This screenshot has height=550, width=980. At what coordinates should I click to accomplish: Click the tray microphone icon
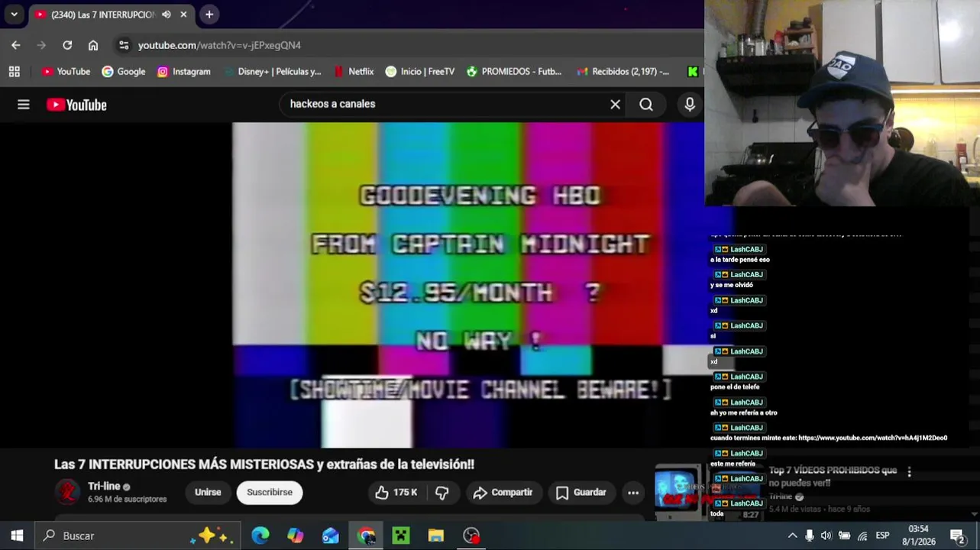point(810,535)
